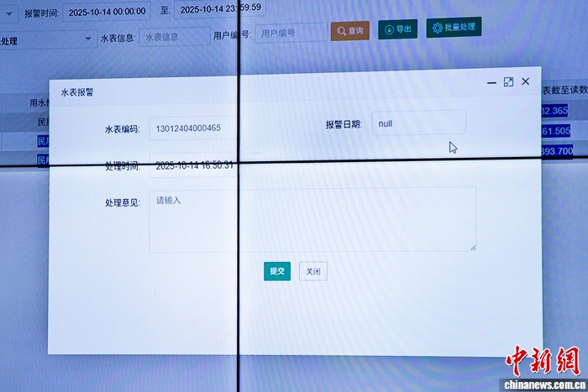Viewport: 588px width, 392px height.
Task: Expand the 处理 status dropdown
Action: 88,39
